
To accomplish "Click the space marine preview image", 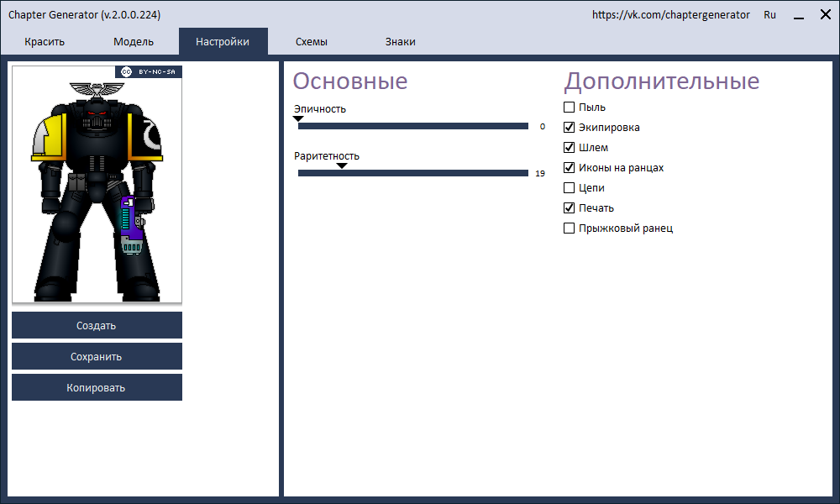I will coord(97,185).
